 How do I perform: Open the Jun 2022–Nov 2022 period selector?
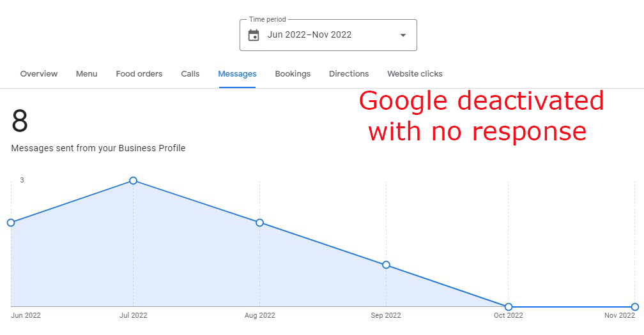328,35
